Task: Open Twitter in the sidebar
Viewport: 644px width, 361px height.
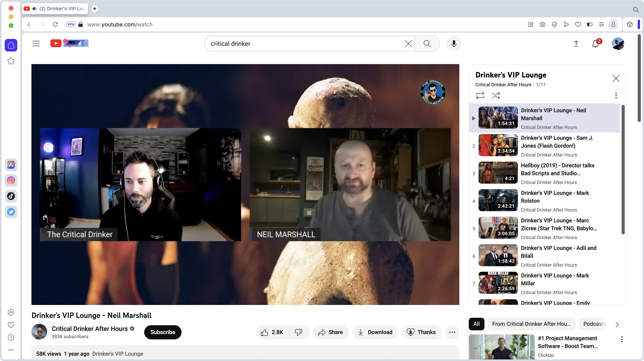Action: coord(11,212)
